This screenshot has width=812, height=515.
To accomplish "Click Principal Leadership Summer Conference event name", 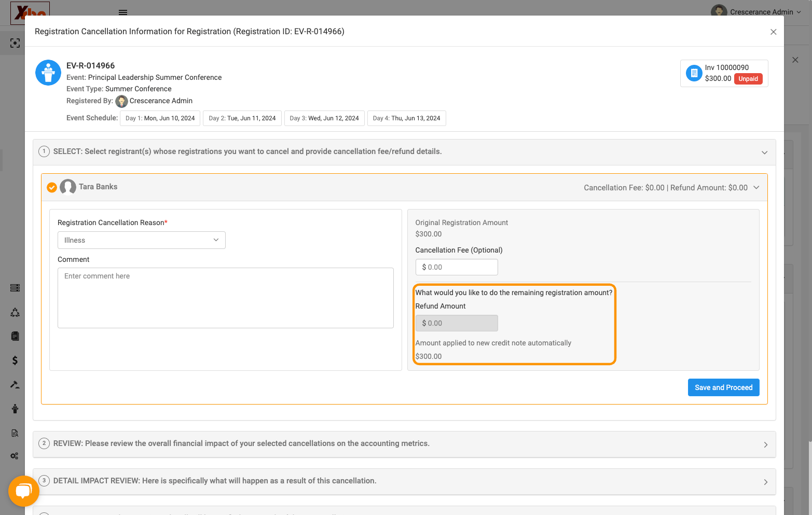I will pos(155,77).
